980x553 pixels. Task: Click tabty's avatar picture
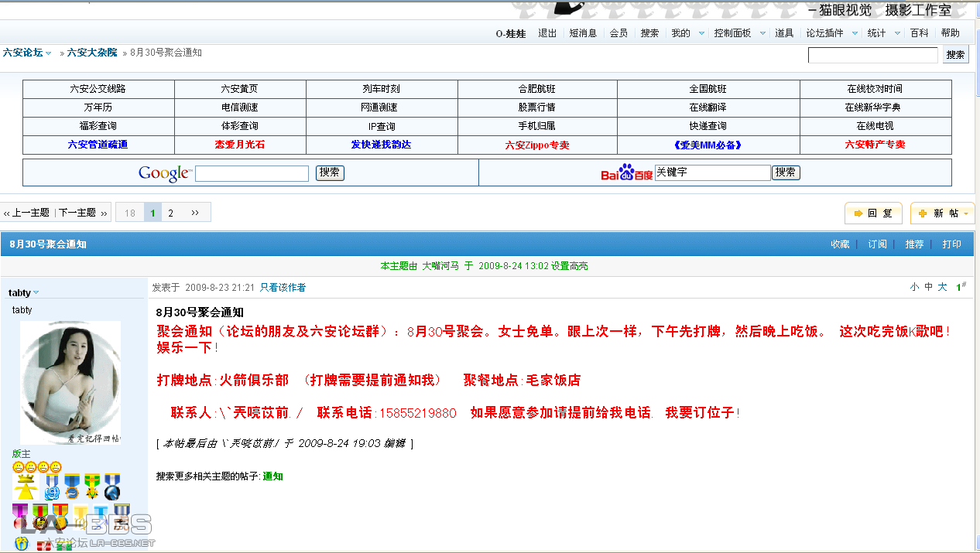pos(70,382)
